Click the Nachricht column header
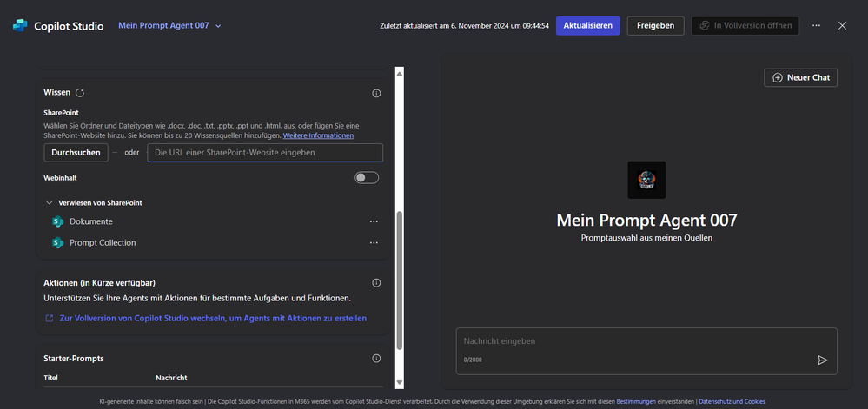Screen dimensions: 868x409 tap(171, 378)
